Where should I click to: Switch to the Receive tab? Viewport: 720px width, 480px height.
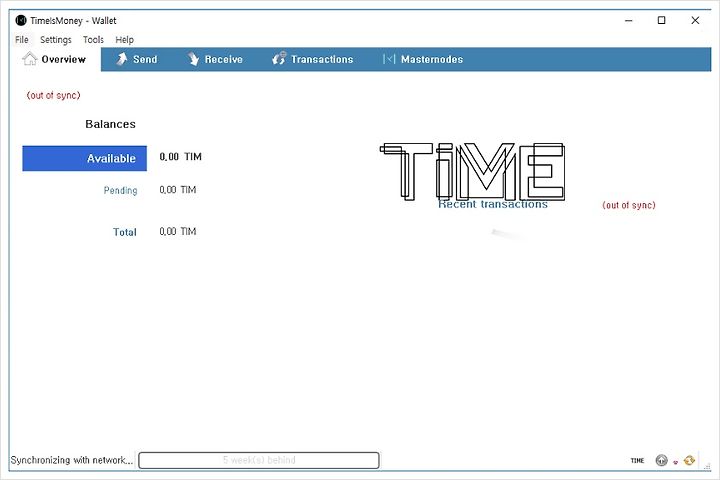[x=215, y=59]
